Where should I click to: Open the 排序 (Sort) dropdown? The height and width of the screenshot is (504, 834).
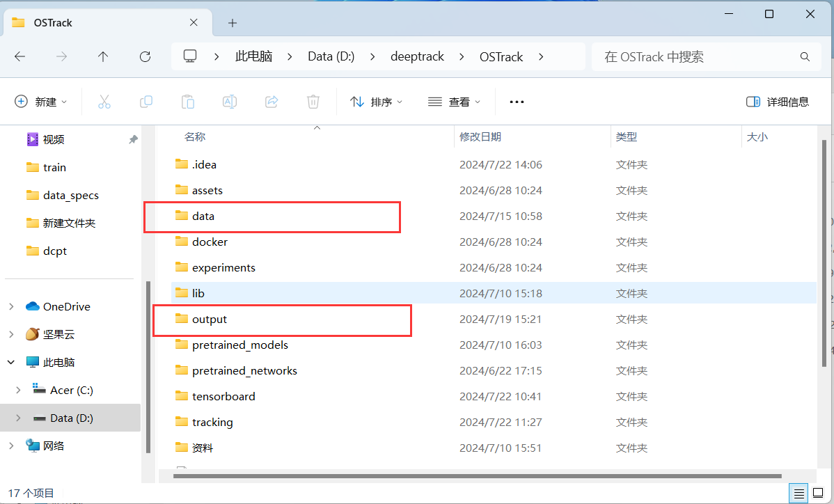tap(376, 102)
